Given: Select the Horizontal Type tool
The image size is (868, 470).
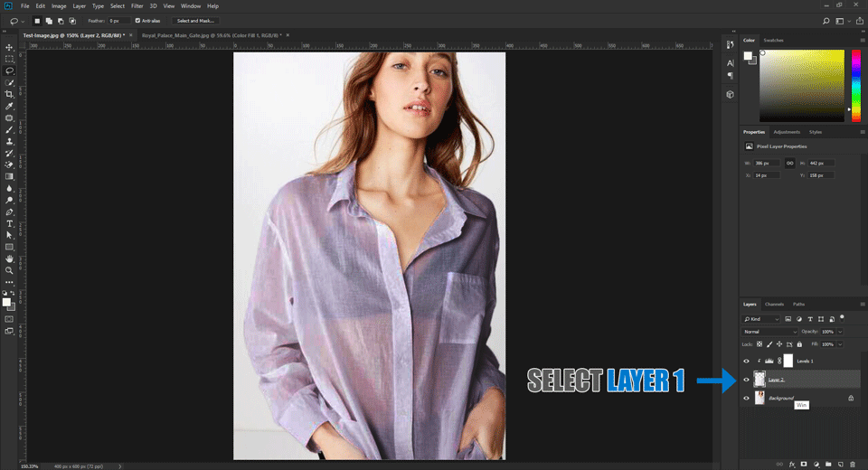Looking at the screenshot, I should (9, 223).
